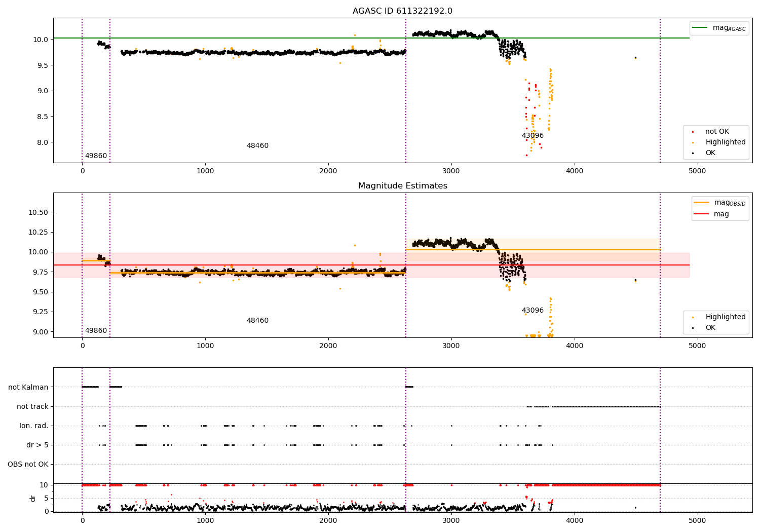Click the 'not Kalman' row label
Viewport: 760px width, 532px height.
[28, 388]
